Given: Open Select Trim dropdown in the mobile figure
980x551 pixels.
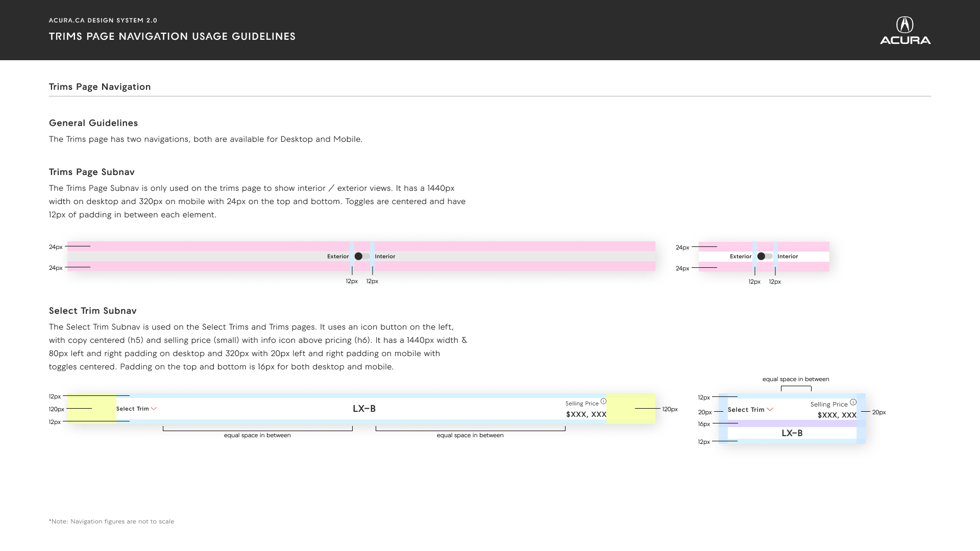Looking at the screenshot, I should tap(750, 410).
